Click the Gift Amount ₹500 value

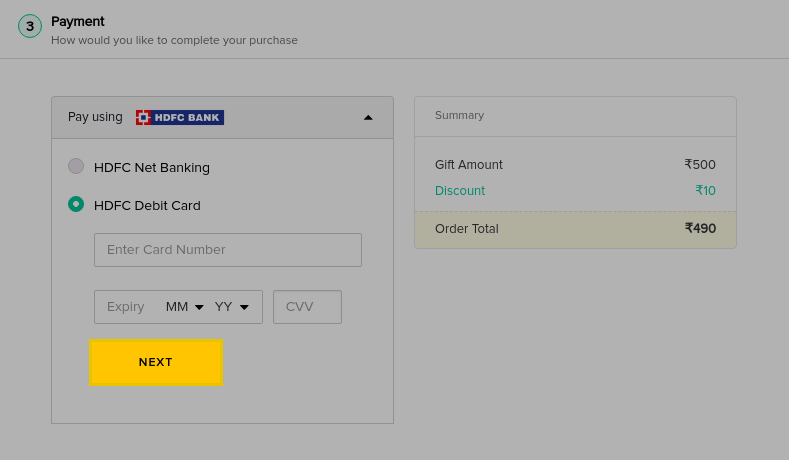coord(700,165)
